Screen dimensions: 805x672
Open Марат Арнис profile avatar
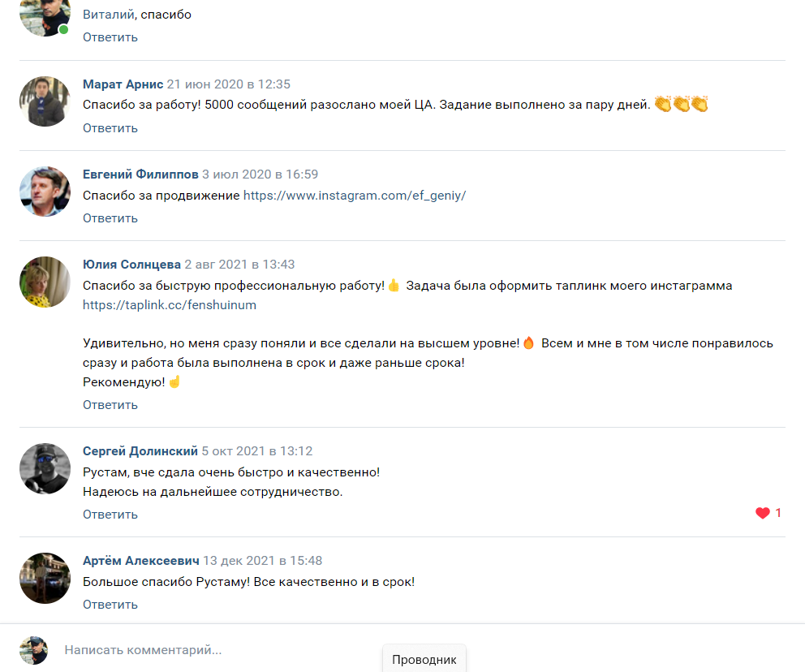[45, 101]
